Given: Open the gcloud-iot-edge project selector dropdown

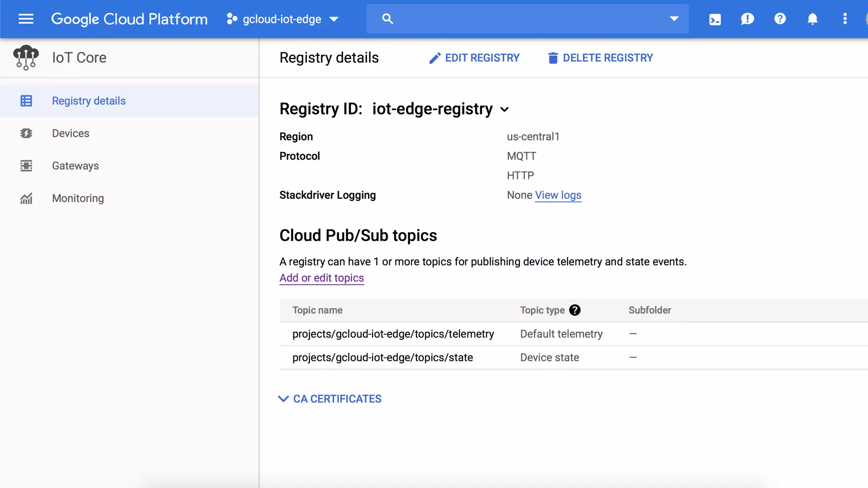Looking at the screenshot, I should pyautogui.click(x=282, y=19).
